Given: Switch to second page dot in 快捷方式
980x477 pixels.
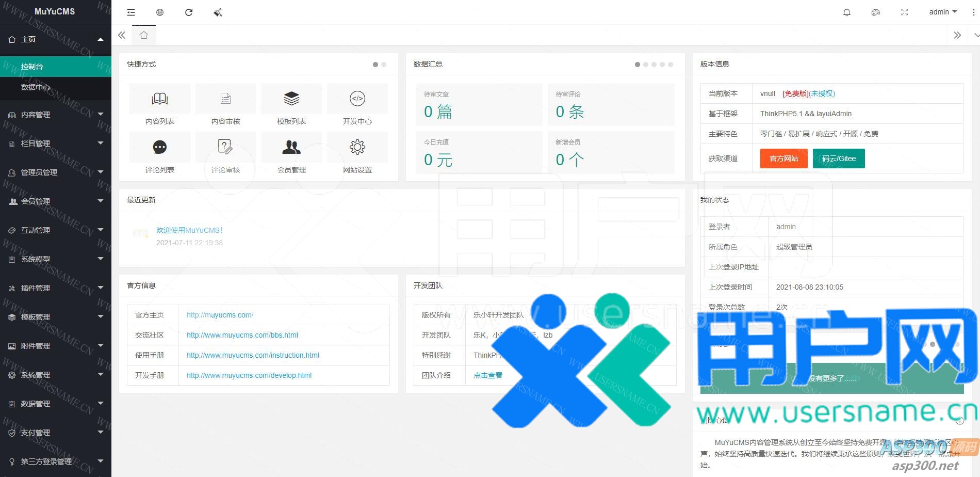Looking at the screenshot, I should click(384, 65).
